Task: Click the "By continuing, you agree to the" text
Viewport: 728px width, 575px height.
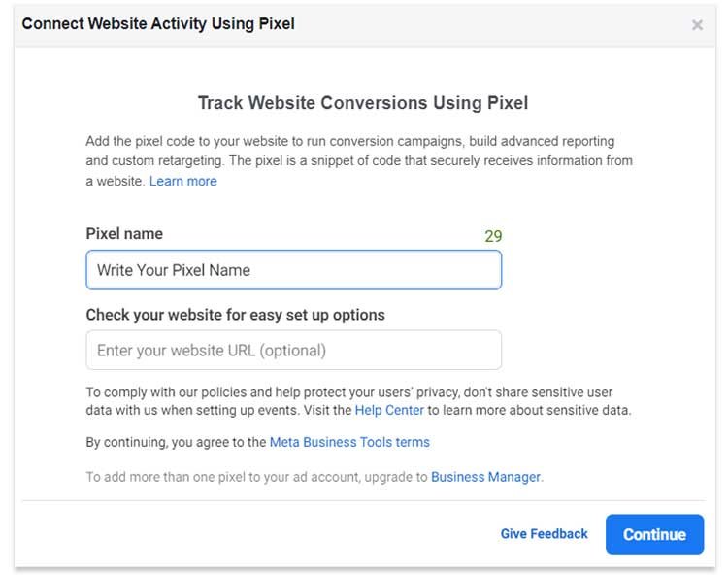Action: [176, 442]
